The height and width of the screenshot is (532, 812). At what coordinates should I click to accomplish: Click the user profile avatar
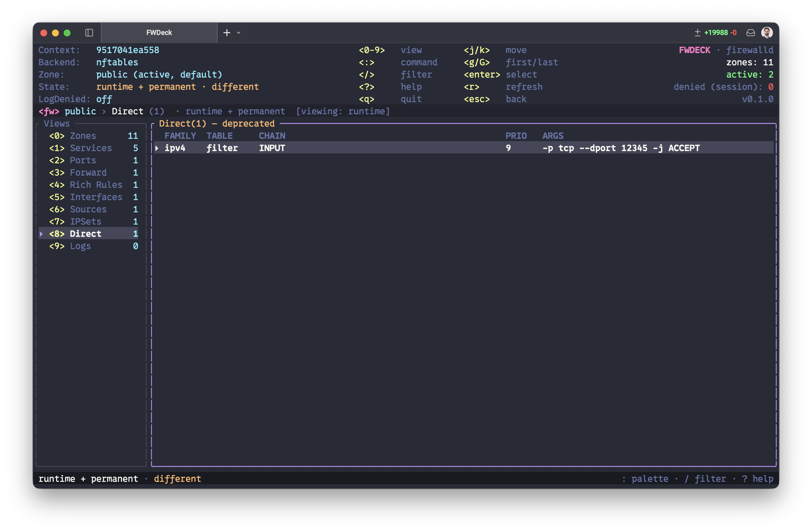point(767,33)
